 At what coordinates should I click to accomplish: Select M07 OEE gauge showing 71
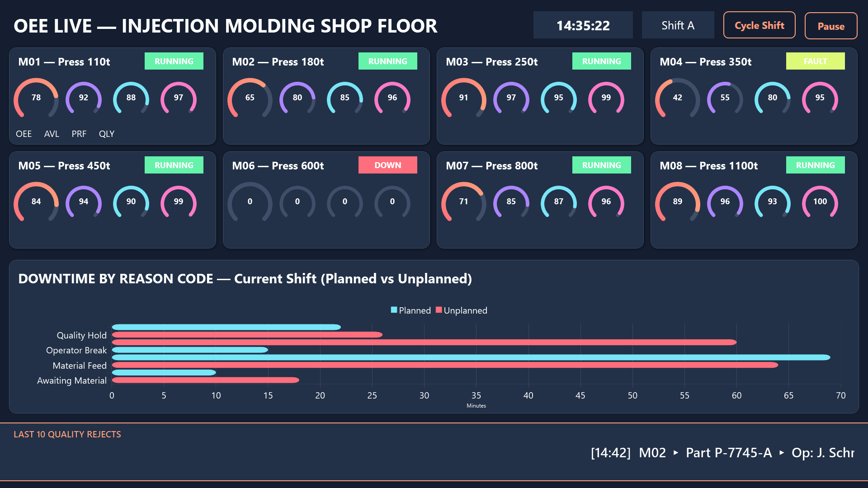coord(464,202)
